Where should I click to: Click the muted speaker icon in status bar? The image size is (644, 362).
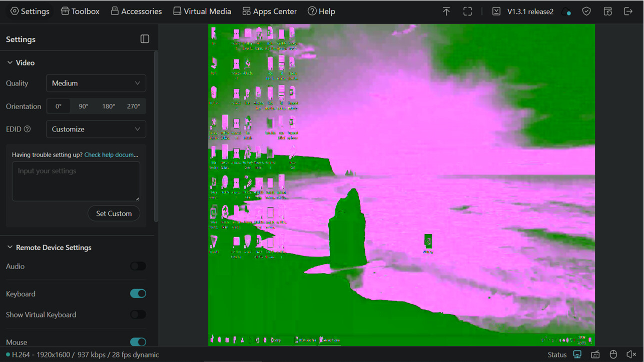tap(631, 354)
